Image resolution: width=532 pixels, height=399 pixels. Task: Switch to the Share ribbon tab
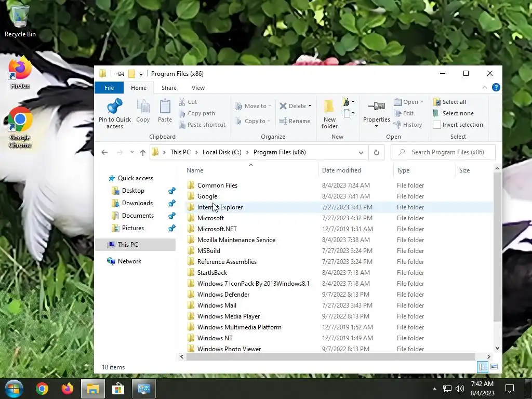169,88
